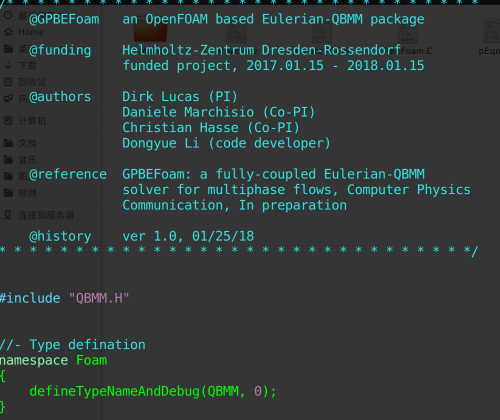Select the brown folder icon behind the text

[150, 31]
